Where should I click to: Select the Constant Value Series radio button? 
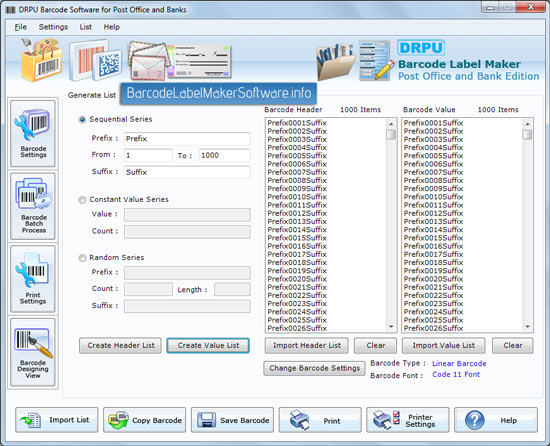tap(82, 200)
